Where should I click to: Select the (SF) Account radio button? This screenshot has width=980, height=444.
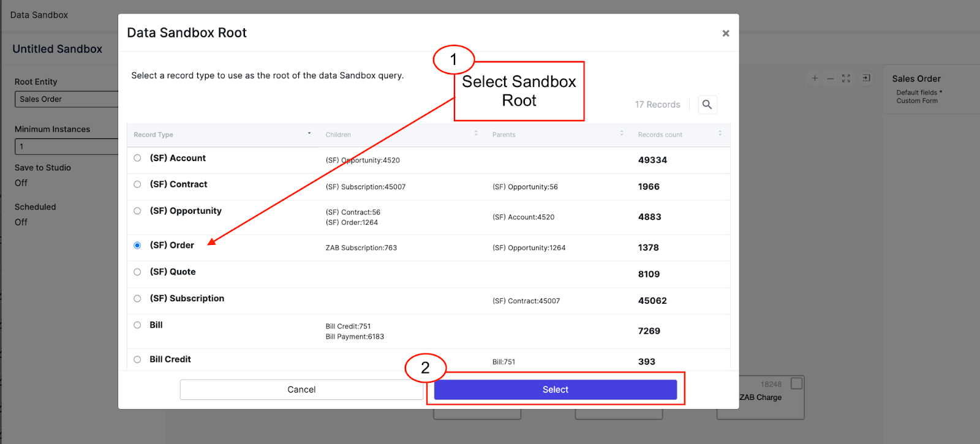click(x=137, y=158)
